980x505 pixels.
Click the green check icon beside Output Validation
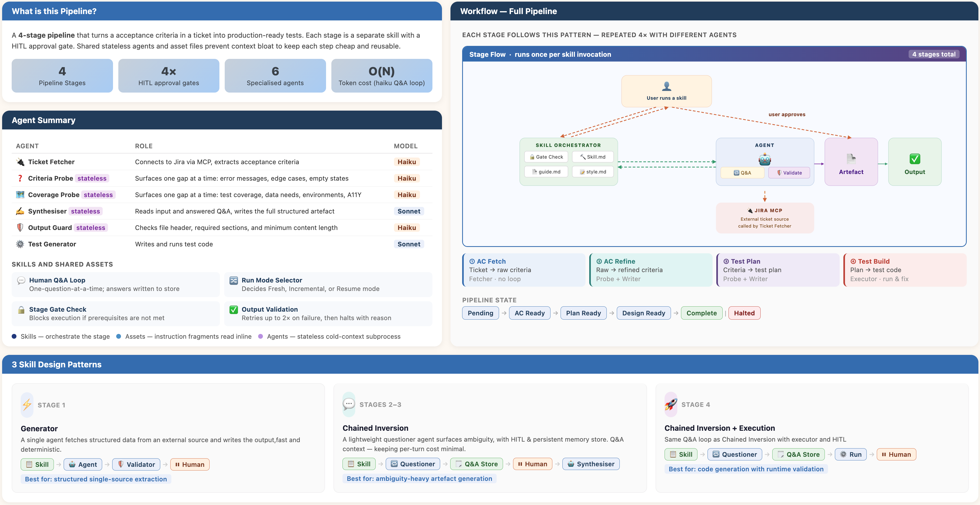coord(233,310)
